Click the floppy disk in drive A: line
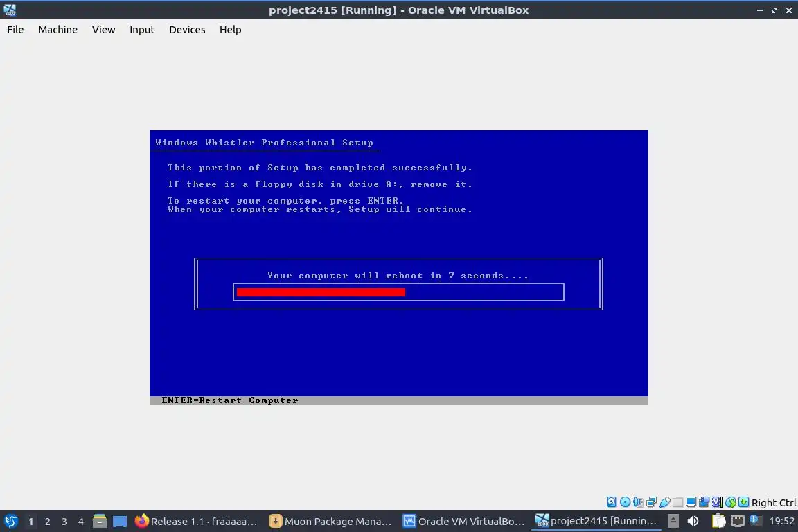 pyautogui.click(x=320, y=184)
